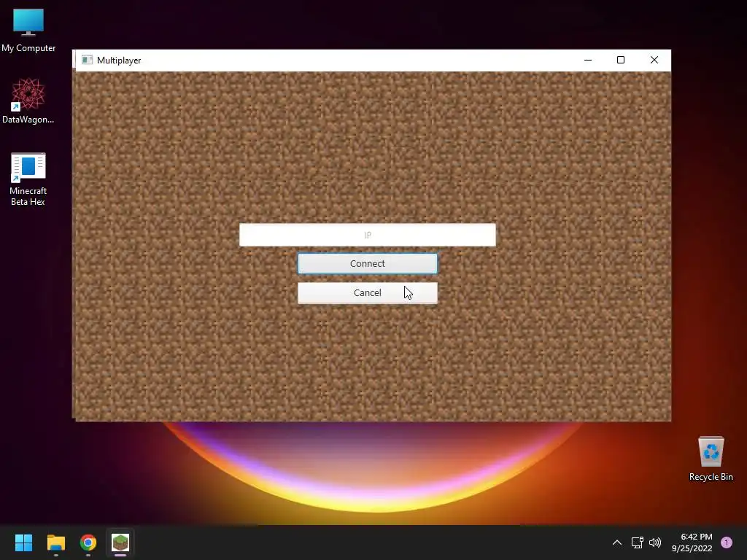This screenshot has width=747, height=560.
Task: Select the My Computer desktop icon
Action: click(28, 31)
